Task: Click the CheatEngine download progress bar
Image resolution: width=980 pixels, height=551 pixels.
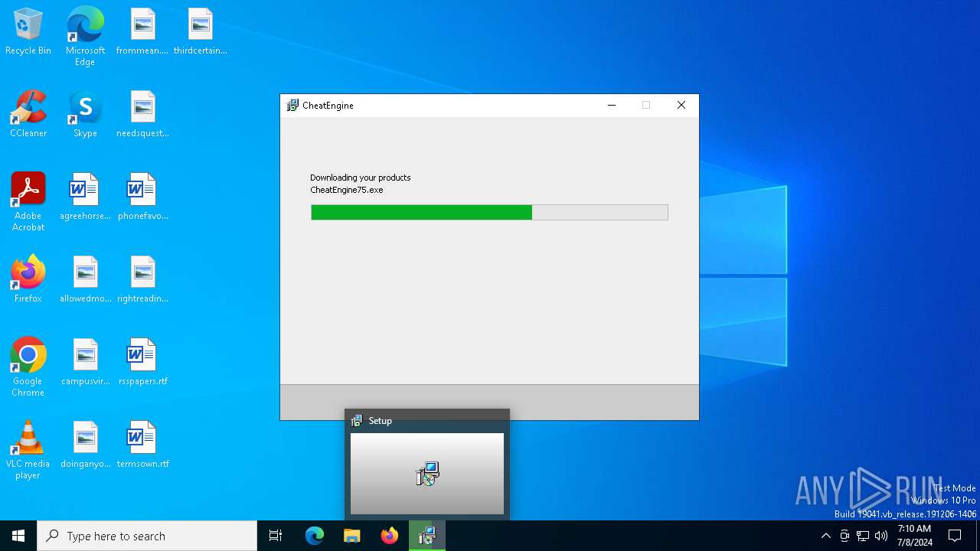Action: (x=489, y=212)
